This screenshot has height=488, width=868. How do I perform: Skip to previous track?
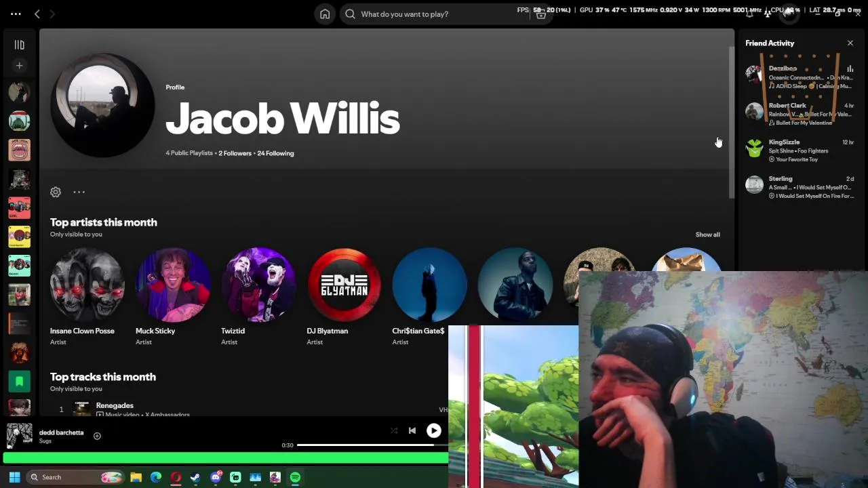pos(412,430)
